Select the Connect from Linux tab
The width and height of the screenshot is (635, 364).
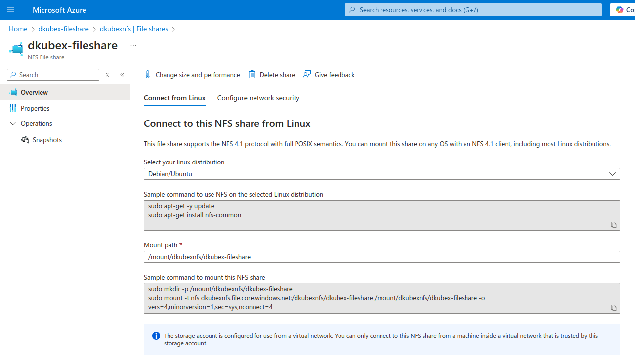click(174, 98)
